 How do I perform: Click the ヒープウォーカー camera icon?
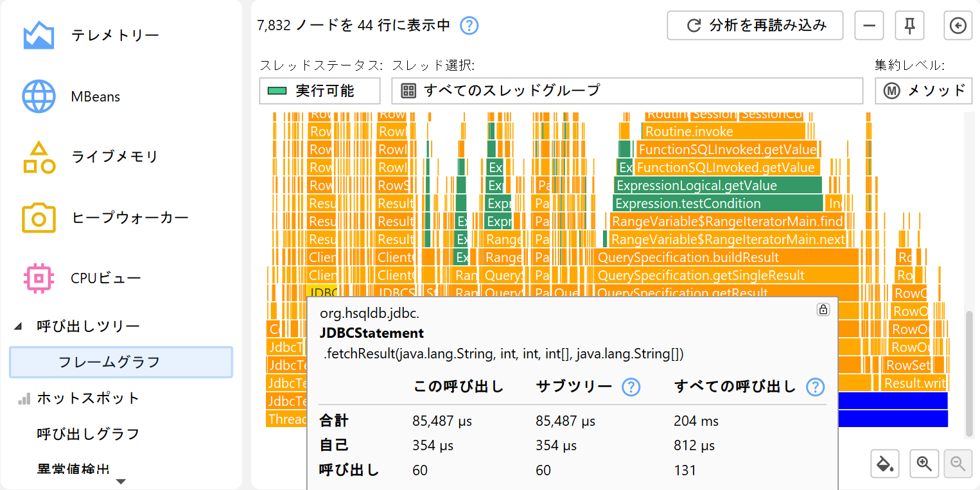39,218
